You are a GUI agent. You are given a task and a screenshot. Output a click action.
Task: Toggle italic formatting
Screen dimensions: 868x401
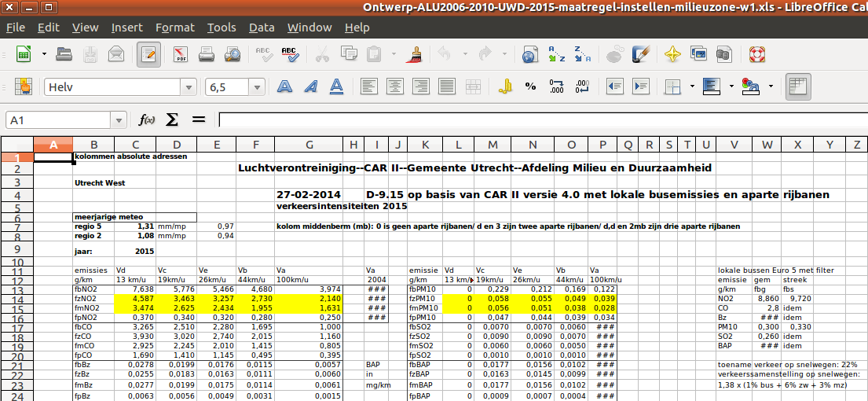pyautogui.click(x=310, y=86)
